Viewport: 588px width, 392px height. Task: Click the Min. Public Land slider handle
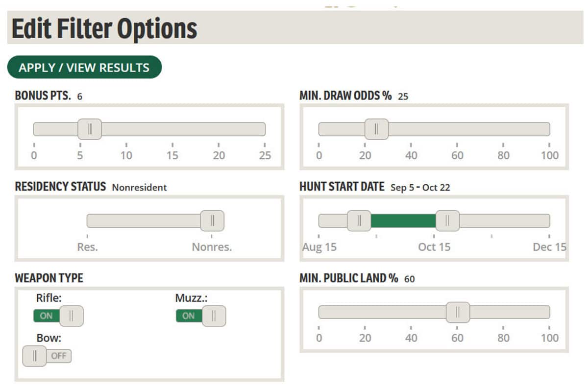pos(458,312)
